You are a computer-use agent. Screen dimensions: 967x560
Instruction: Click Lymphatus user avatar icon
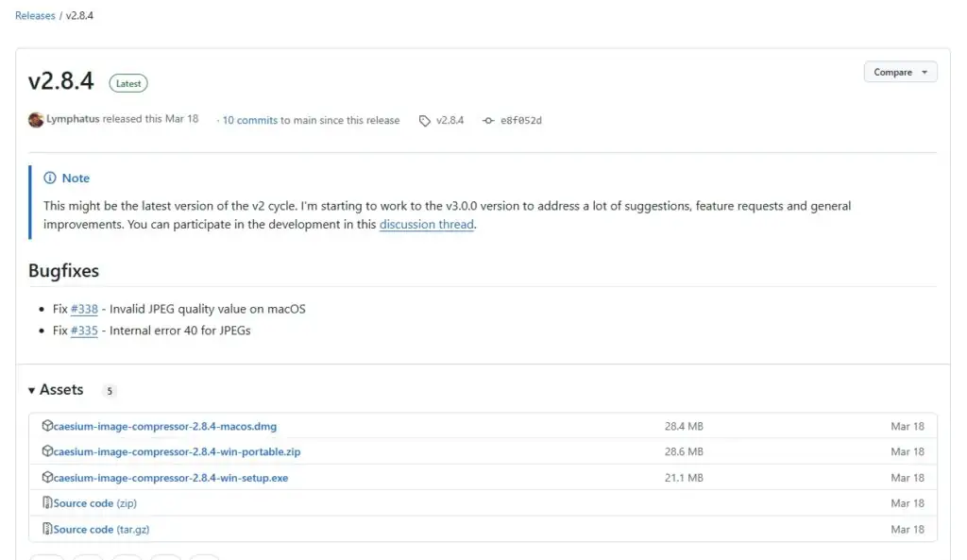[36, 120]
